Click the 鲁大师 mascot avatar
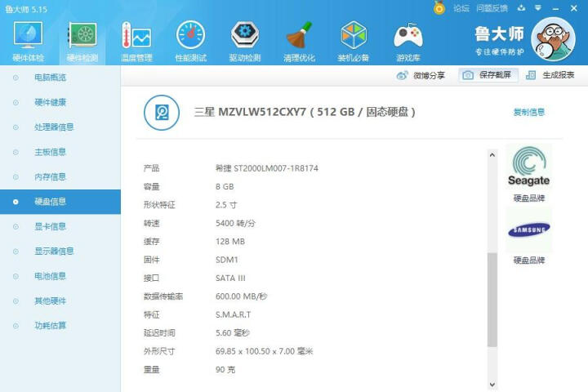This screenshot has height=392, width=588. (x=554, y=39)
